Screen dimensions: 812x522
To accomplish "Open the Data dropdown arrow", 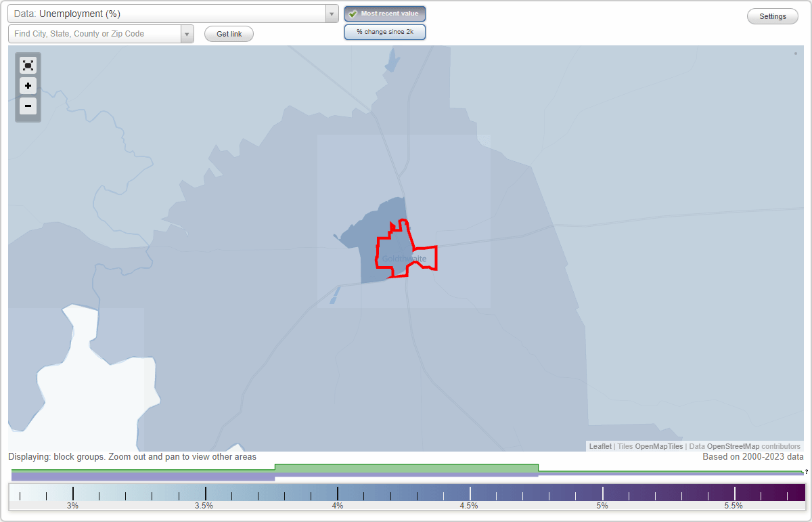I will click(331, 13).
